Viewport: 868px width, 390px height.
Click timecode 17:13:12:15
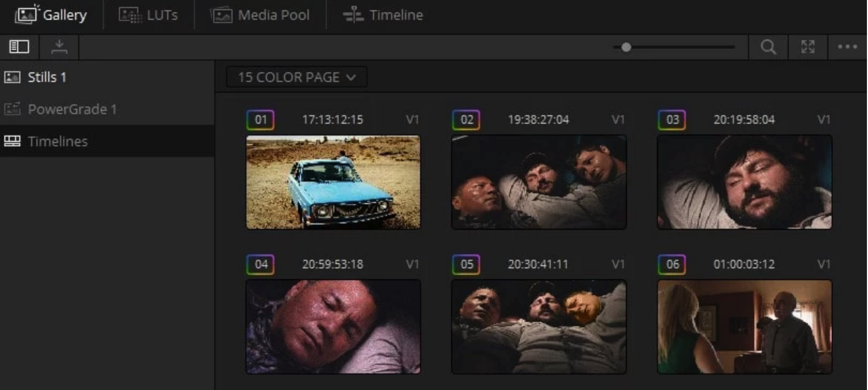[333, 119]
